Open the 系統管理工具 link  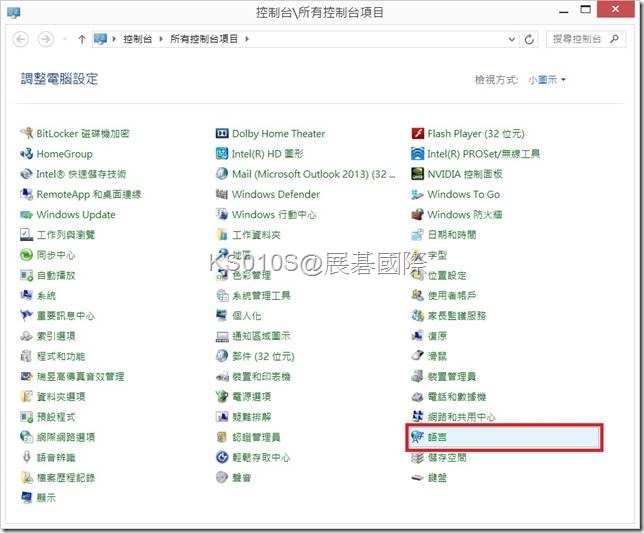pos(261,296)
